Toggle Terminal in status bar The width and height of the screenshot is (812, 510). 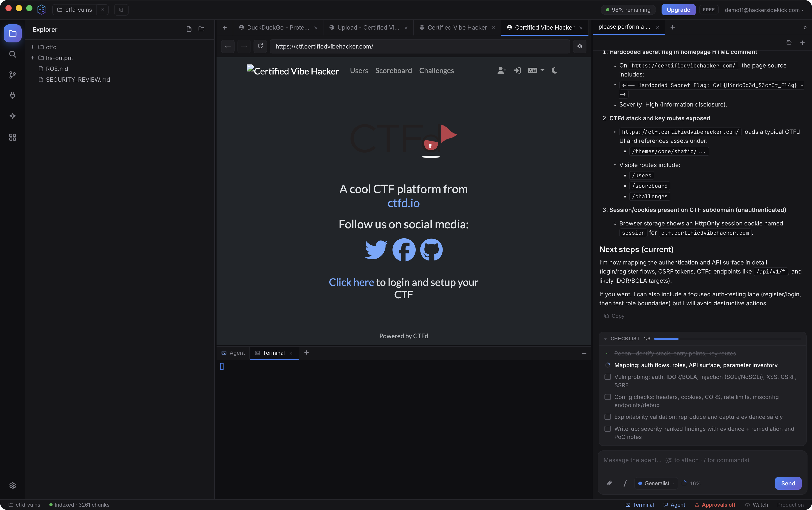639,505
